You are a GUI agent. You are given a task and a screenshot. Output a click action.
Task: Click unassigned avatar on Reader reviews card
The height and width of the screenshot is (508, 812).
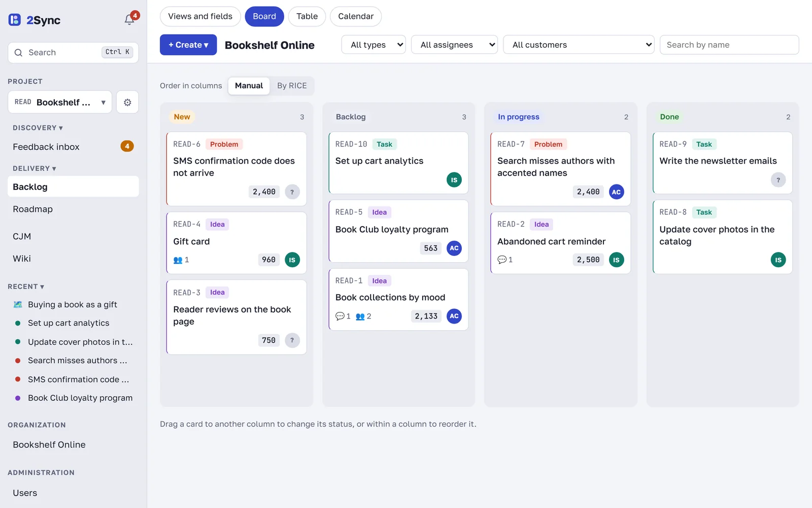tap(292, 340)
